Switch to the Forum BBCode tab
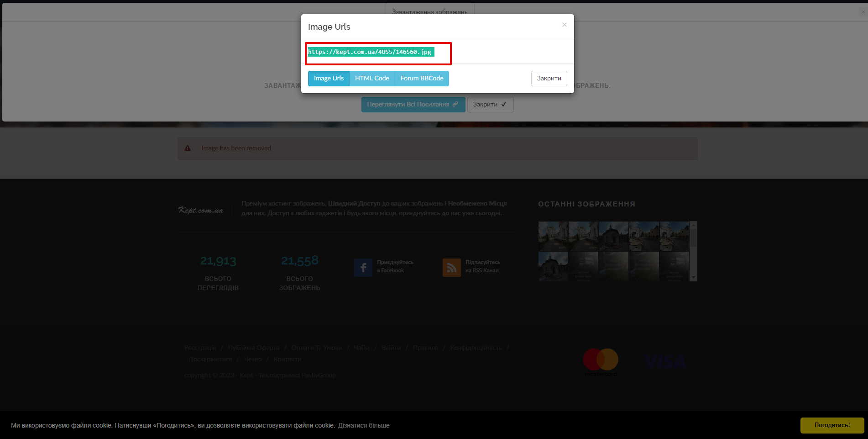Viewport: 868px width, 439px height. 422,79
